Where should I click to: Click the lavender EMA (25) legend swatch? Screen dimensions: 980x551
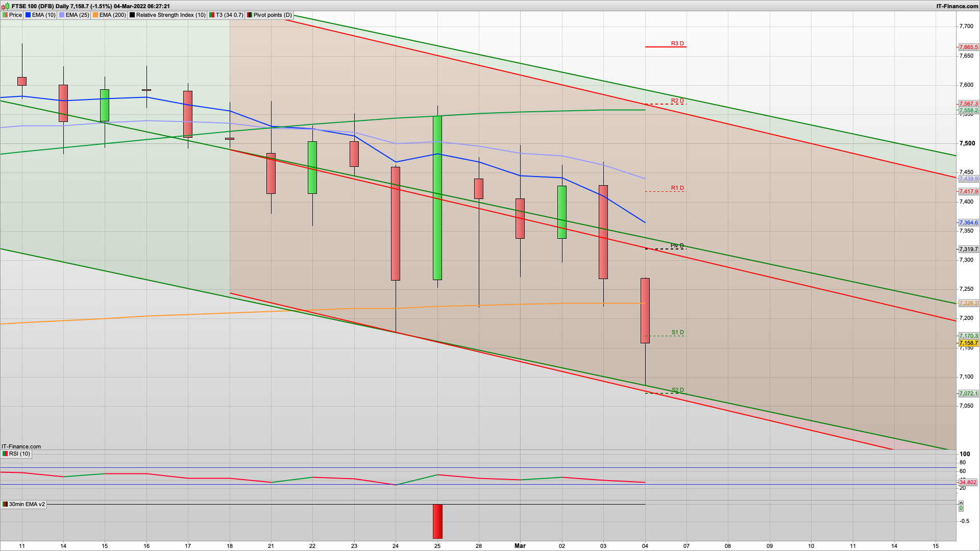point(62,15)
